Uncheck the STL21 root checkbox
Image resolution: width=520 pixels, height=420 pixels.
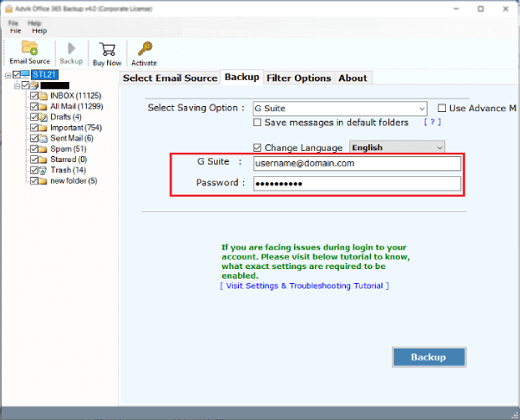tap(16, 75)
